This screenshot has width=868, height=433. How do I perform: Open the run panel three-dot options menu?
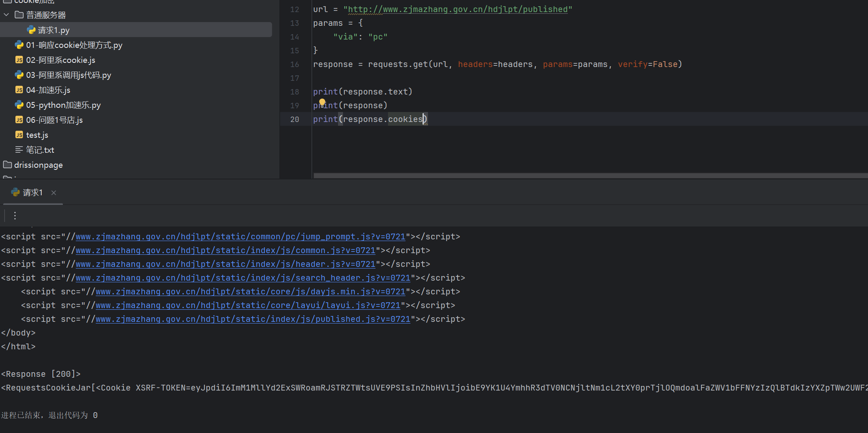(x=15, y=216)
